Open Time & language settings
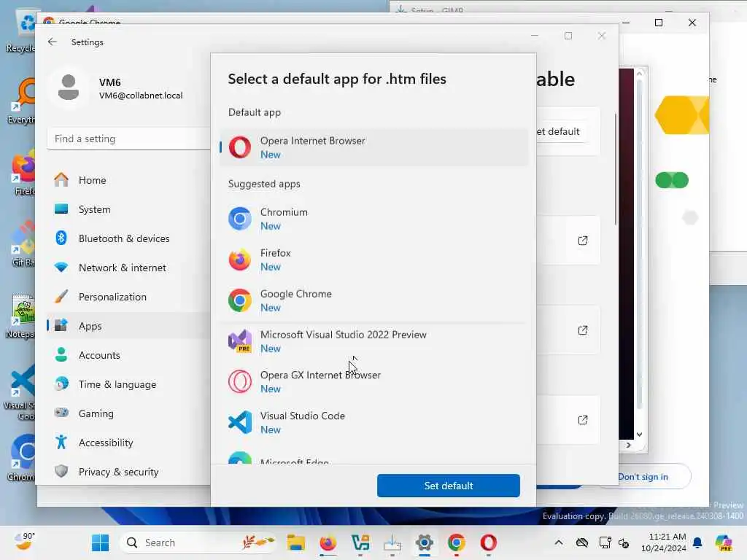The image size is (747, 560). click(x=128, y=384)
